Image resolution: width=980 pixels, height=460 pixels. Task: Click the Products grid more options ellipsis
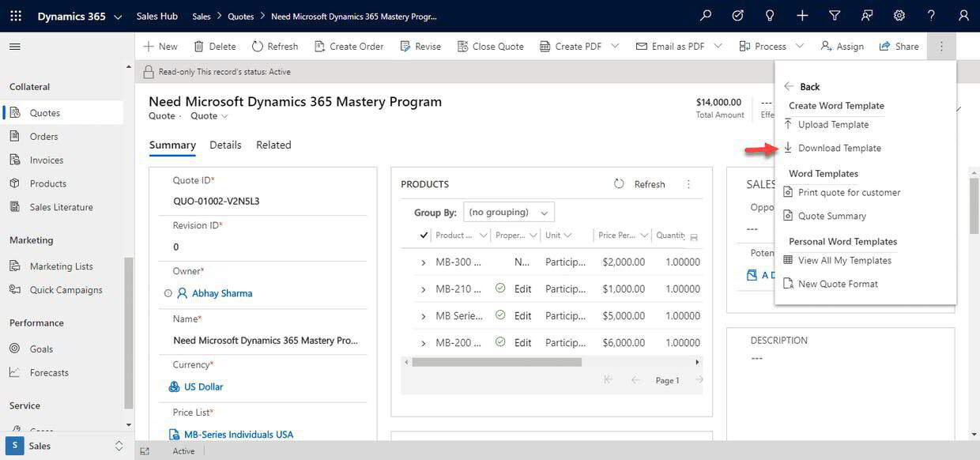(688, 184)
